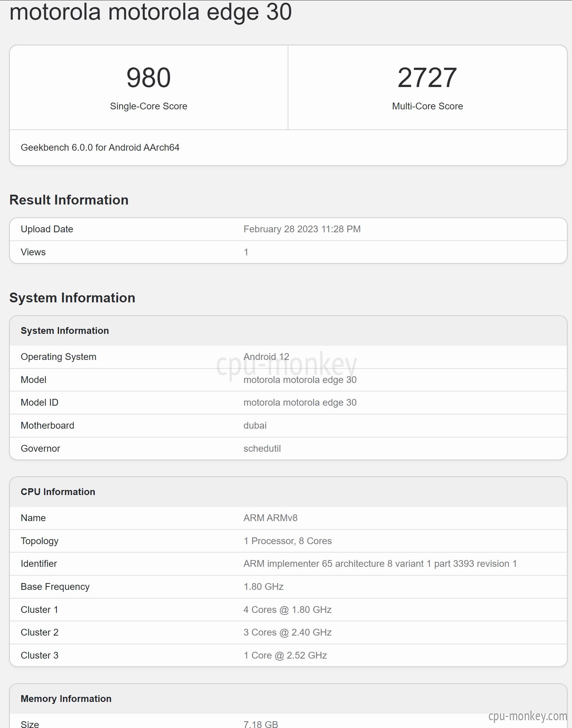Select the single-core score 980
The image size is (572, 728).
coord(149,78)
